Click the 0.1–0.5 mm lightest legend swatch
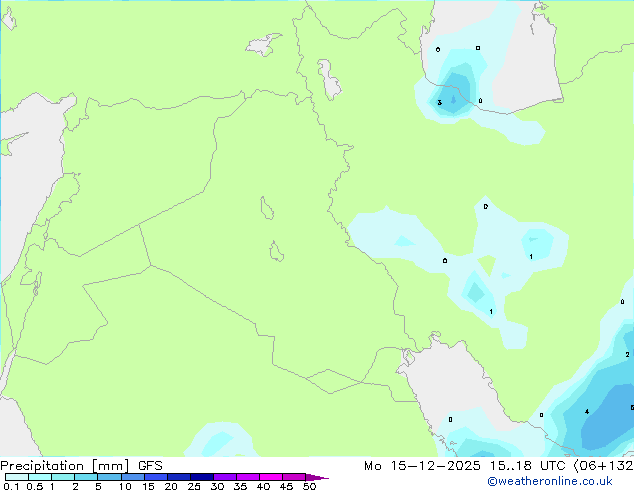The width and height of the screenshot is (634, 490). pos(17,477)
